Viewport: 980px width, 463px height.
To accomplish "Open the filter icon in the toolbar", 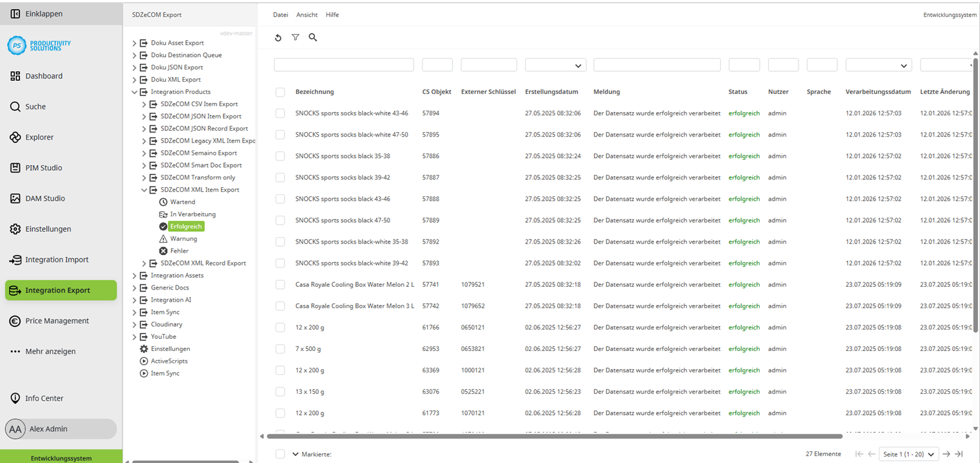I will [x=296, y=38].
